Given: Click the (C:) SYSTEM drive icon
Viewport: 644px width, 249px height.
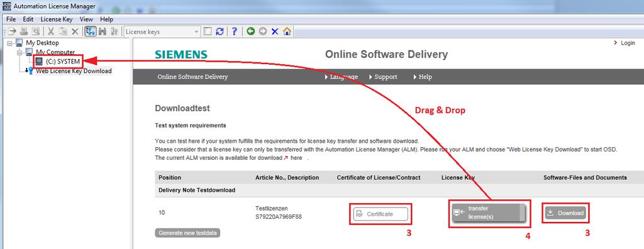Looking at the screenshot, I should point(39,62).
